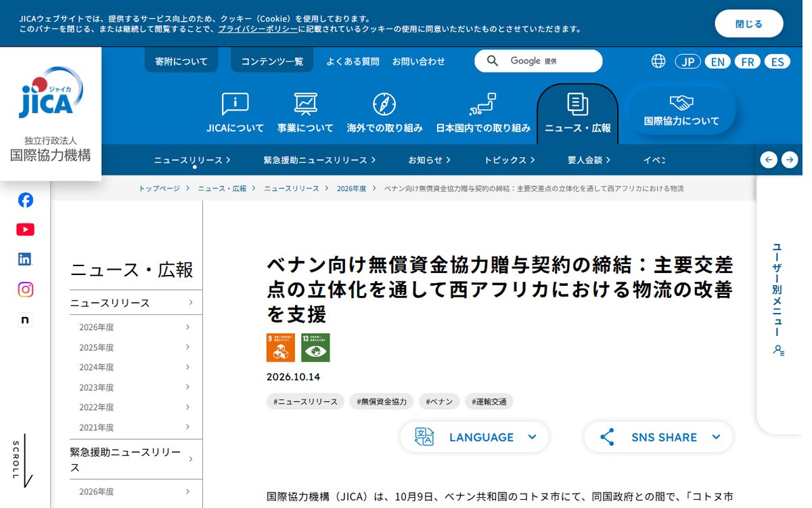
Task: Click breadcrumb ニュースリリース
Action: 292,188
